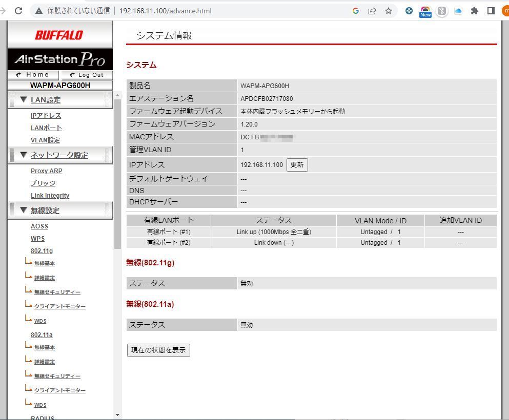Click sidebar scrollbar down arrow
The image size is (509, 420).
[117, 415]
